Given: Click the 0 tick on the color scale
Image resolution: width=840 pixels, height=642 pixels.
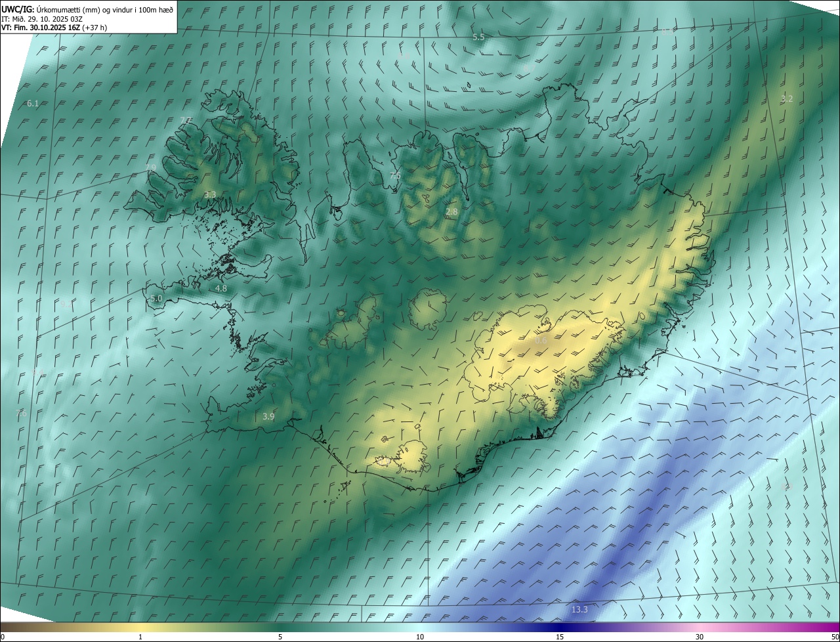Looking at the screenshot, I should tap(3, 637).
